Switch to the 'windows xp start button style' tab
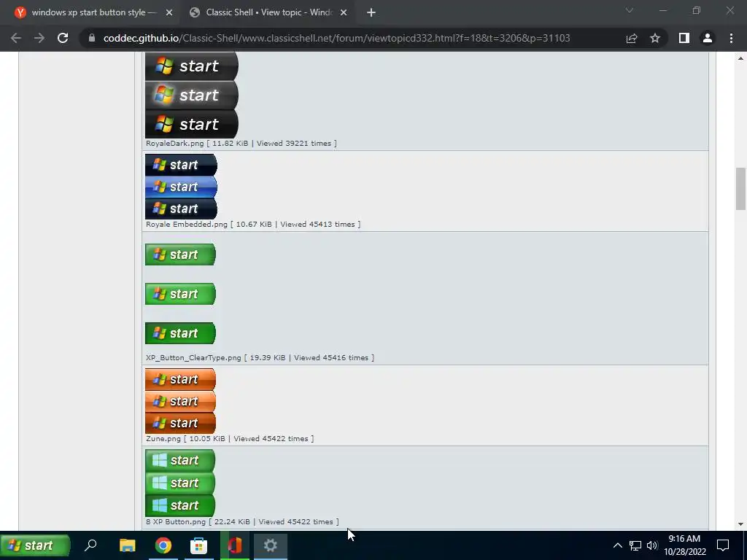Viewport: 747px width, 560px height. tap(90, 12)
